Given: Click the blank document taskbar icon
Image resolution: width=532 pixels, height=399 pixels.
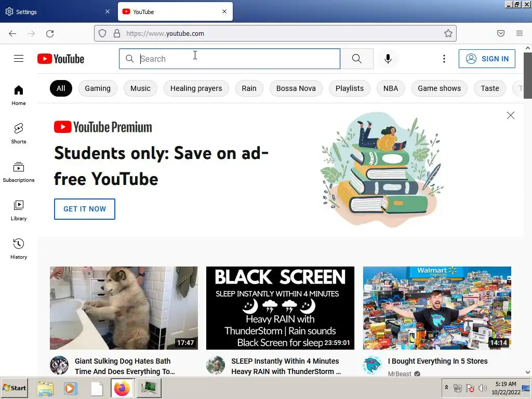Looking at the screenshot, I should [97, 389].
